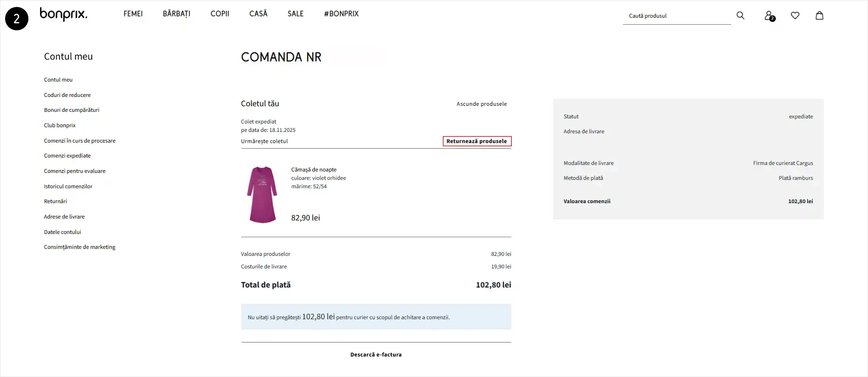Download invoice via Descarcă e-factura
The image size is (868, 377).
(x=376, y=355)
